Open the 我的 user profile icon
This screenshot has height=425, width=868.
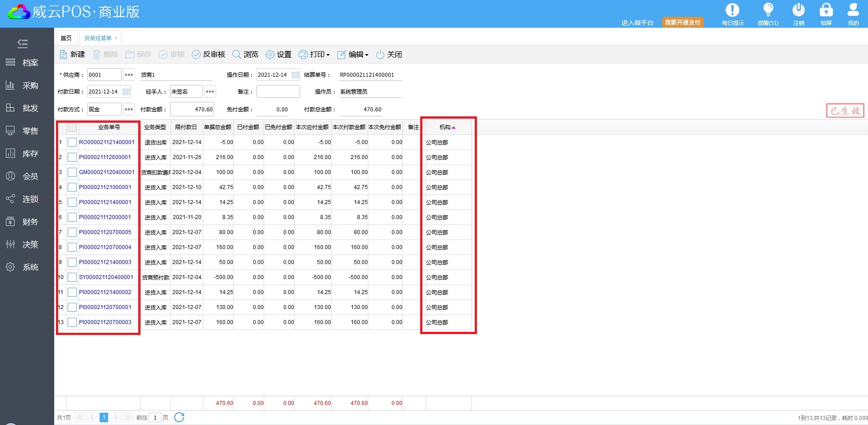(853, 10)
